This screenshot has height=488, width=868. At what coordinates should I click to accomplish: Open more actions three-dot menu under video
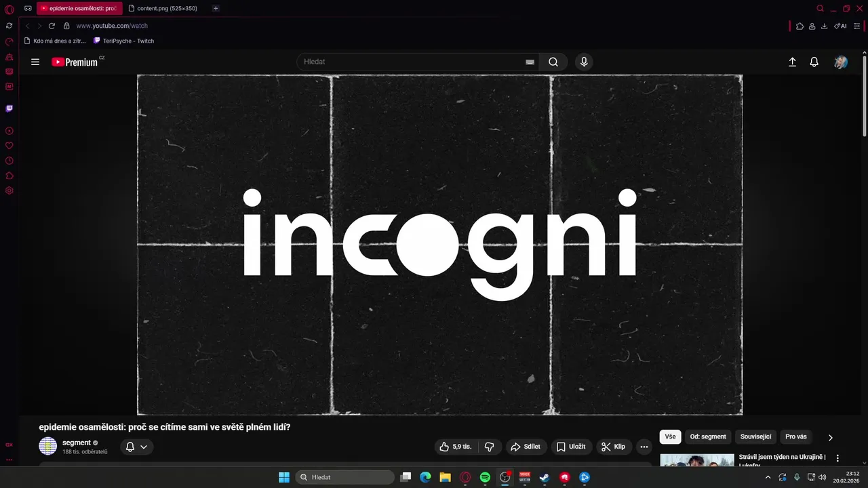[x=644, y=447]
